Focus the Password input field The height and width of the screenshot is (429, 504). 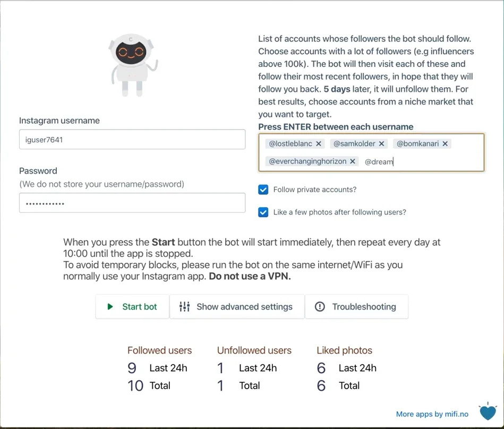coord(132,203)
